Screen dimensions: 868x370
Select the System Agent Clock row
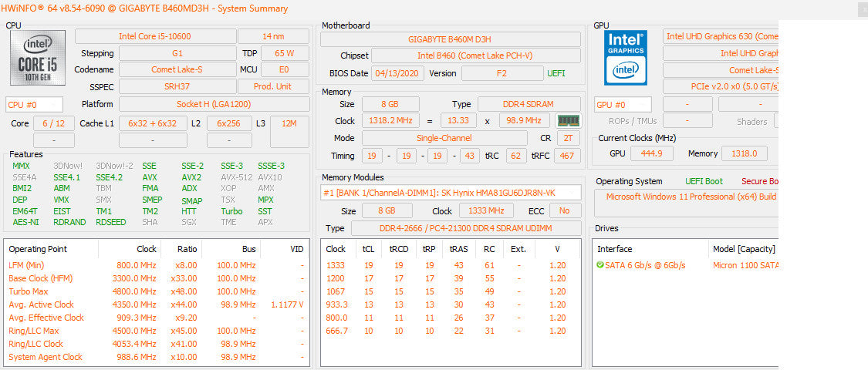click(x=157, y=357)
